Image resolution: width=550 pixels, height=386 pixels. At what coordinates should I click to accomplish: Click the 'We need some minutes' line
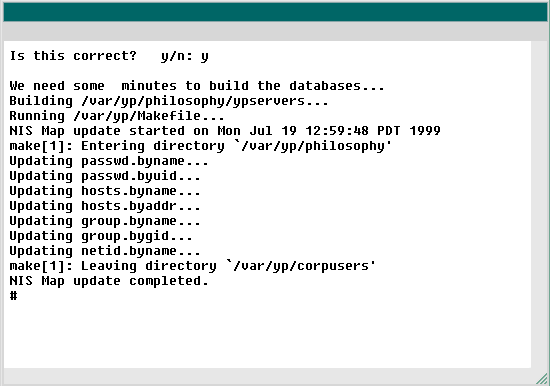197,86
